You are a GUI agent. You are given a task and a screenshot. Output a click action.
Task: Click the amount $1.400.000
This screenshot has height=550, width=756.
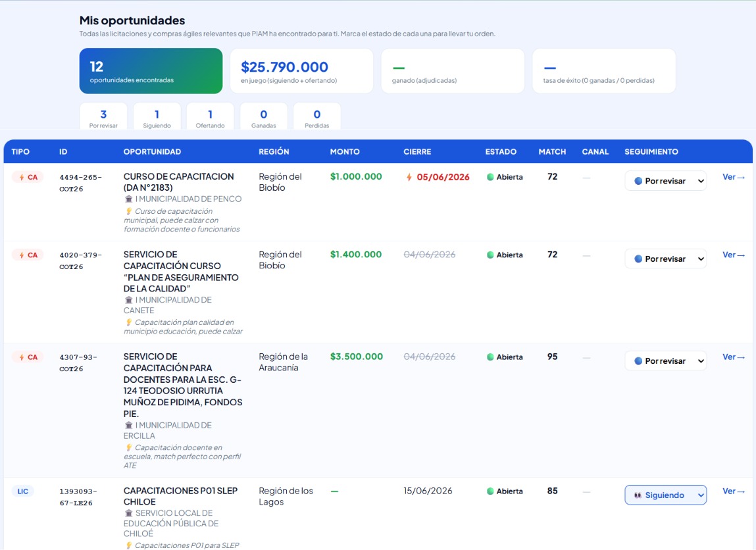tap(356, 255)
